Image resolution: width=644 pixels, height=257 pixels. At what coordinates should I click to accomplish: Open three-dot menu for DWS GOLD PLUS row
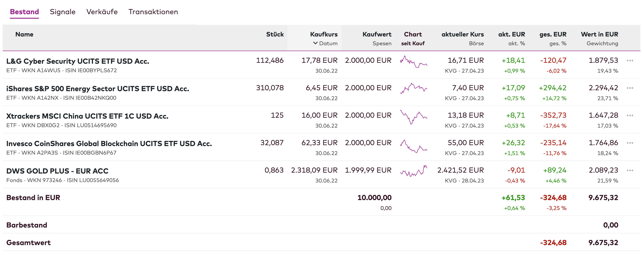[x=630, y=171]
